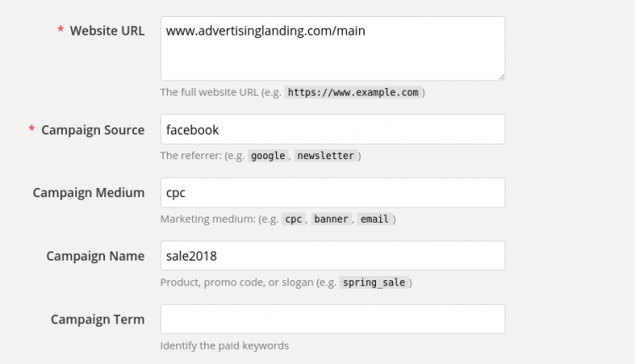635x364 pixels.
Task: Click the Campaign Name label
Action: point(95,256)
